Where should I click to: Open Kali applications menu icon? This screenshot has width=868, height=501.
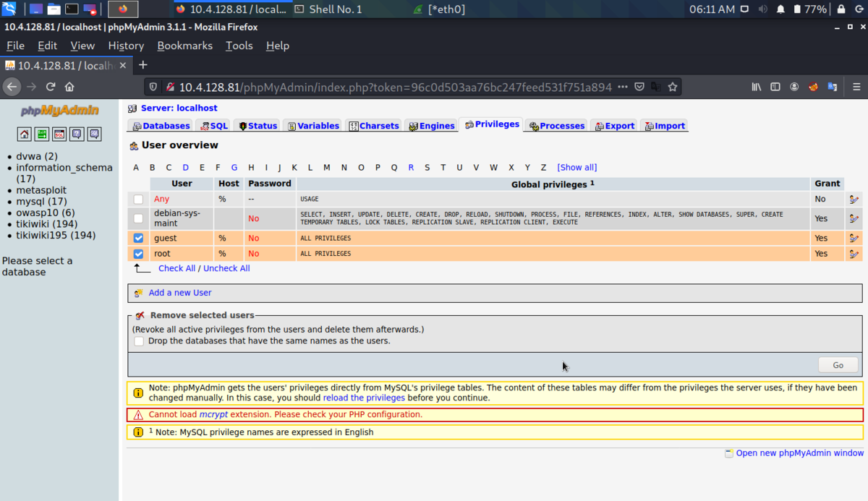[9, 9]
